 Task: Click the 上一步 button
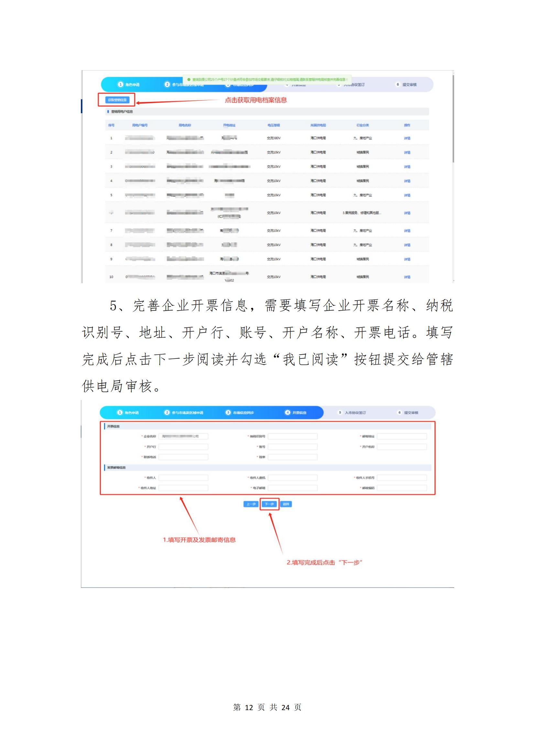coord(251,504)
